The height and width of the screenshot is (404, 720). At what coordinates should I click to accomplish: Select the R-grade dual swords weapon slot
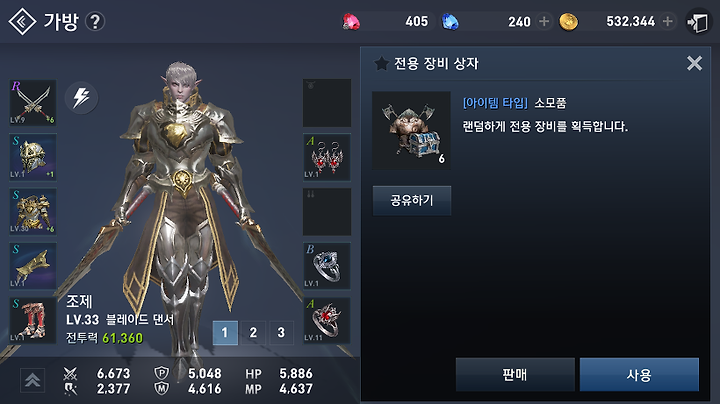click(x=33, y=102)
